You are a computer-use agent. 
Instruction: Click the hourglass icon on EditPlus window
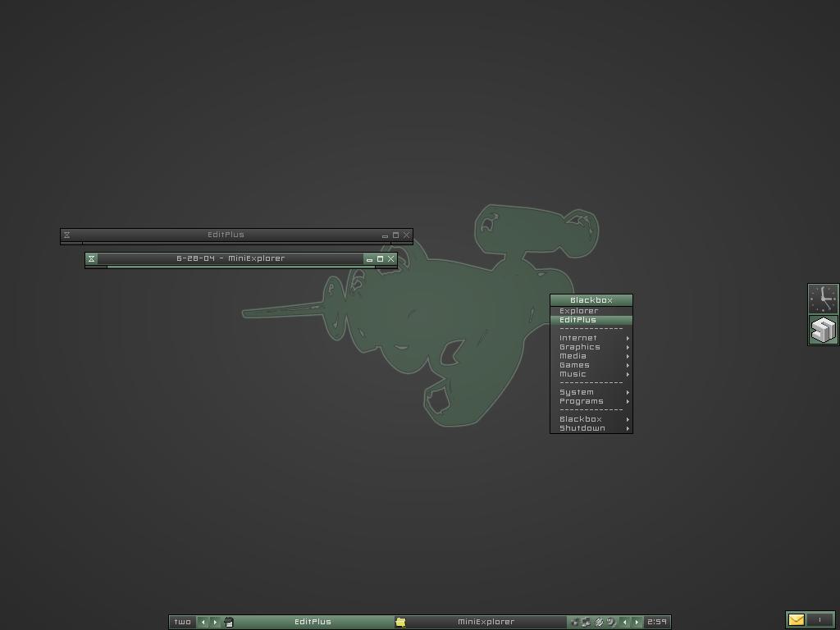67,235
